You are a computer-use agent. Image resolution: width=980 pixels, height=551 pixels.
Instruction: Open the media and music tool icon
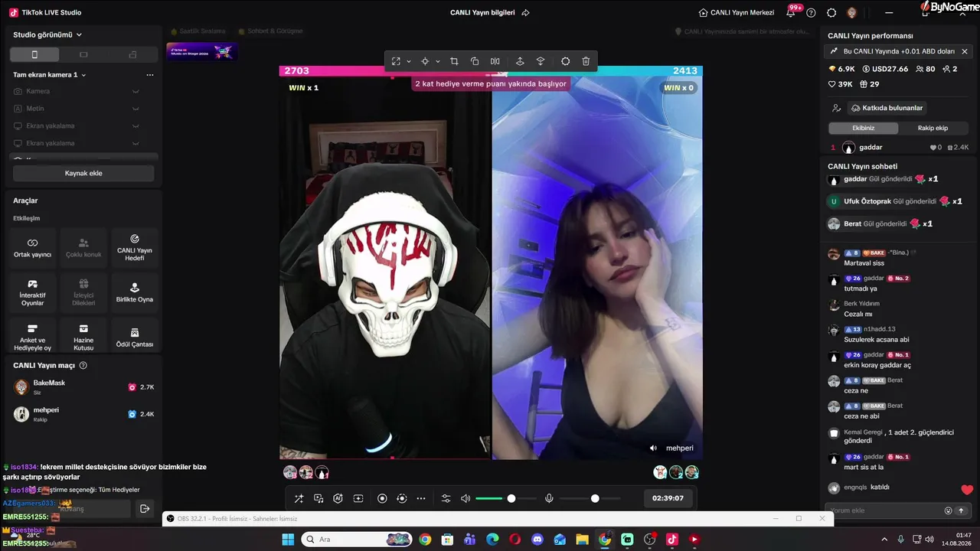point(318,499)
